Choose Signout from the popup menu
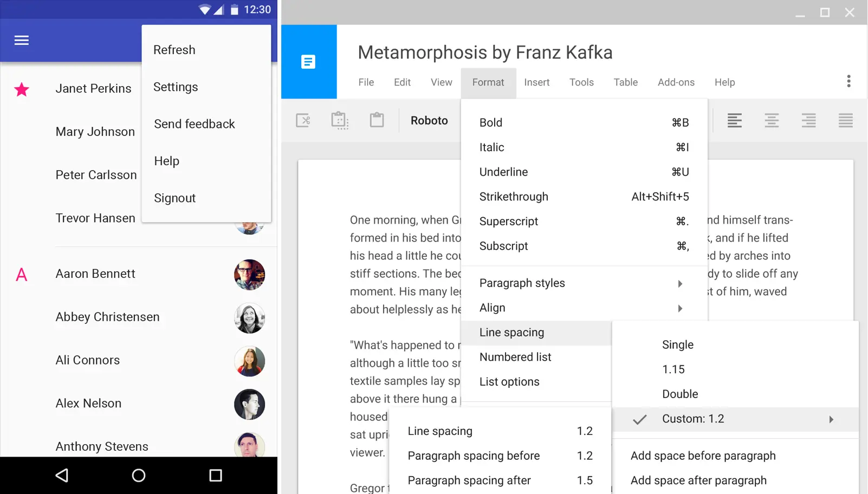The width and height of the screenshot is (868, 494). (x=206, y=198)
